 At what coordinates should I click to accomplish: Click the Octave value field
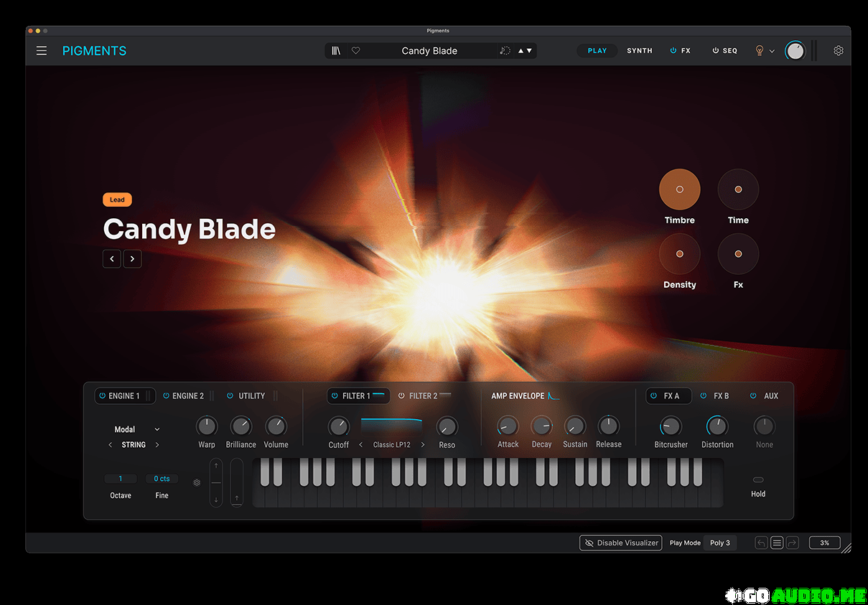point(121,479)
